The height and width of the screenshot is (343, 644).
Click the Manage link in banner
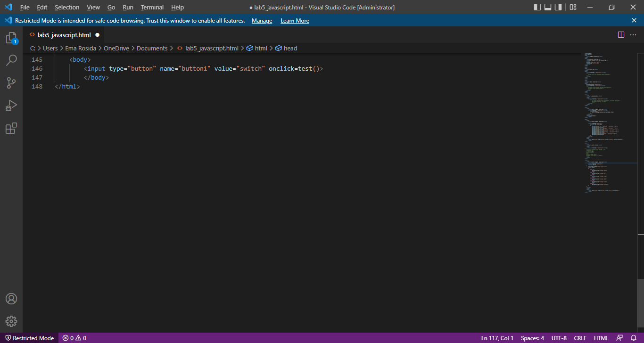tap(262, 21)
